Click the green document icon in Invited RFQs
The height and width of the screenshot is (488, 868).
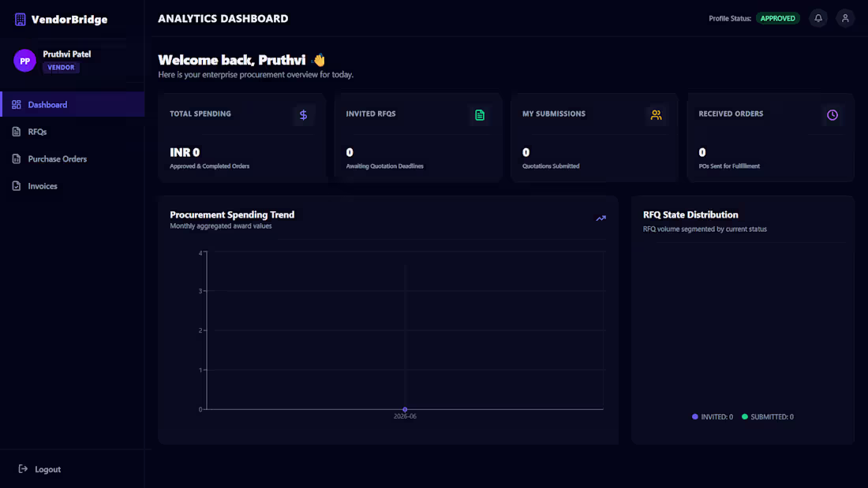(480, 115)
